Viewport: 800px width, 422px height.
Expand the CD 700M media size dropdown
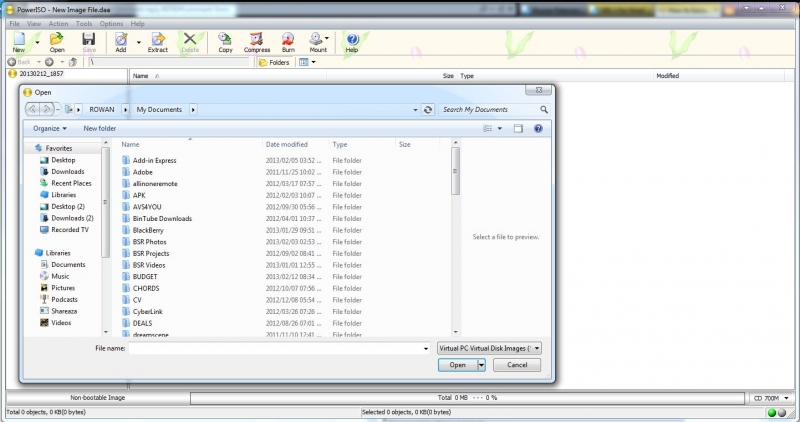769,398
